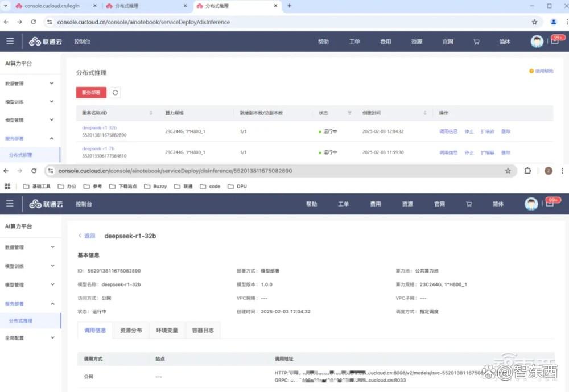569x392 pixels.
Task: Reload the page in the list-page browser
Action: click(34, 22)
